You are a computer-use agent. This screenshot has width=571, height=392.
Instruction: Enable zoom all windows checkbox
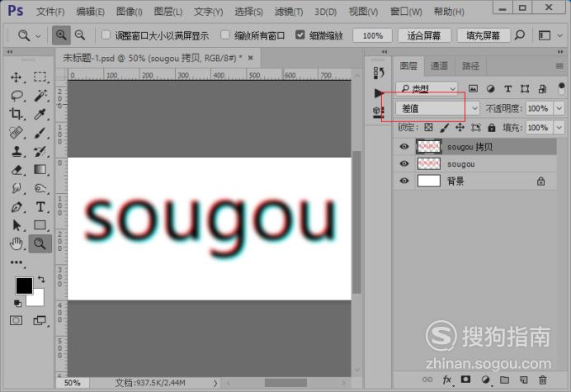click(225, 35)
